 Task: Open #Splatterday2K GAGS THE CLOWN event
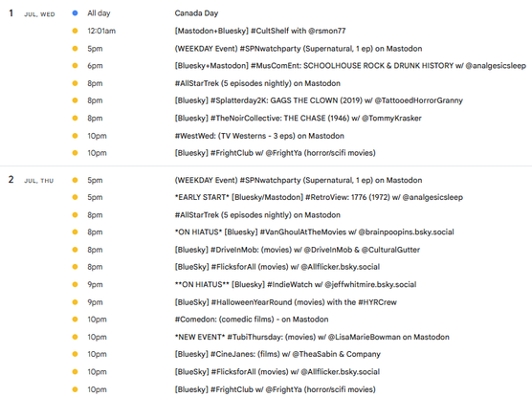point(319,100)
